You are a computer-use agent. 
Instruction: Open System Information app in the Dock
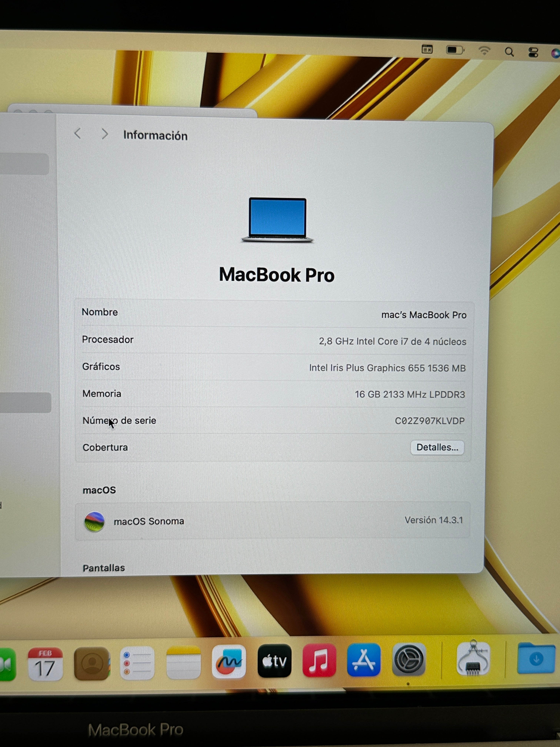coord(473,658)
